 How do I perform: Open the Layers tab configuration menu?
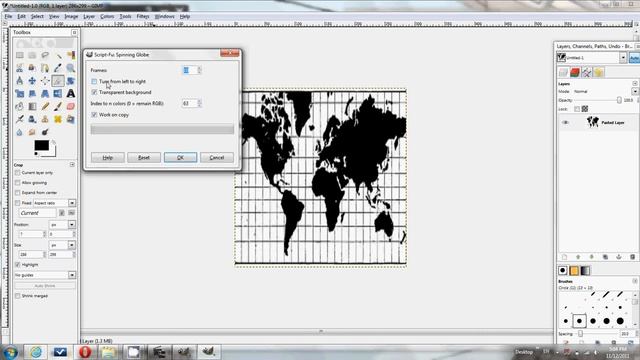[635, 83]
